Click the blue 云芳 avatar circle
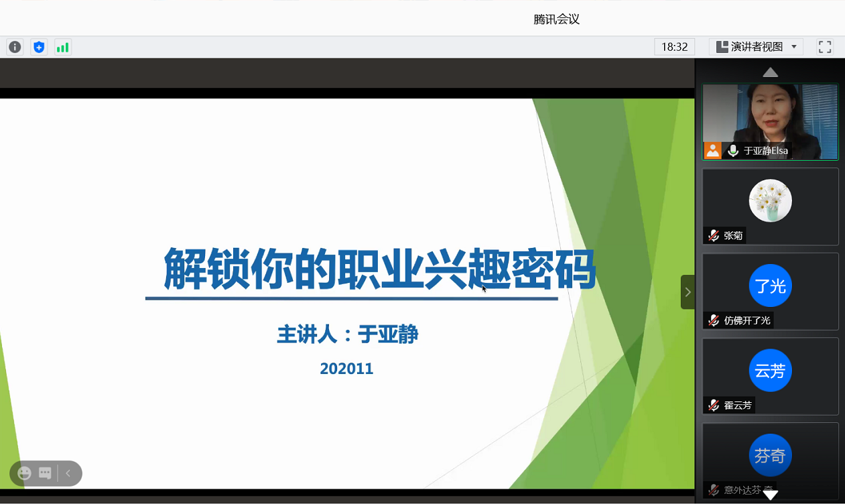The image size is (845, 504). pyautogui.click(x=770, y=371)
